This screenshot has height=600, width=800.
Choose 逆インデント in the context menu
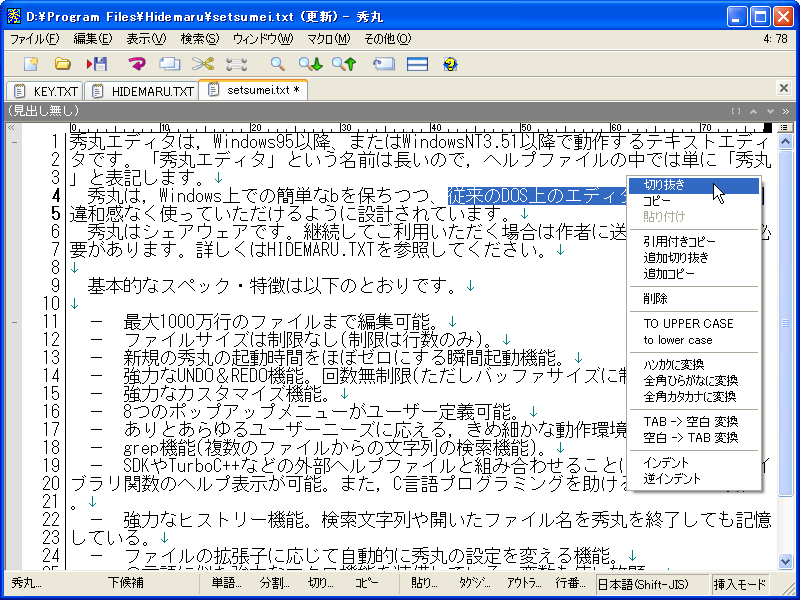(x=694, y=479)
